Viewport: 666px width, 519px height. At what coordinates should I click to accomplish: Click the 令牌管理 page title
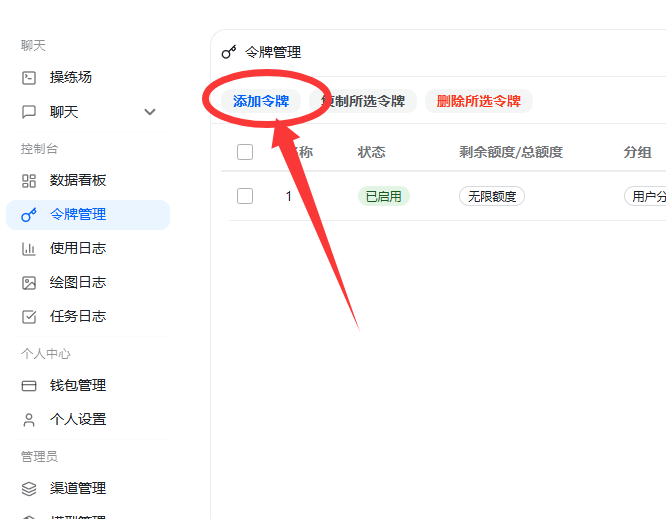point(273,52)
